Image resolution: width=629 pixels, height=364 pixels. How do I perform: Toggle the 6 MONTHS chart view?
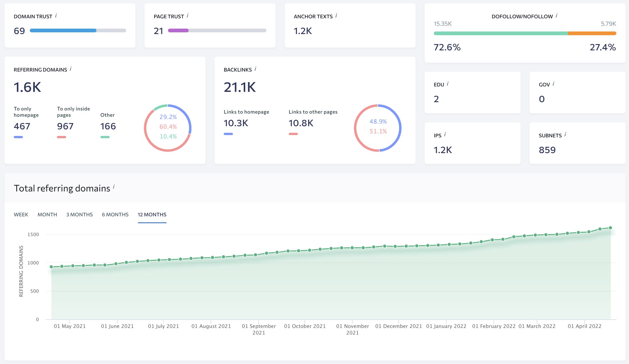pyautogui.click(x=115, y=215)
